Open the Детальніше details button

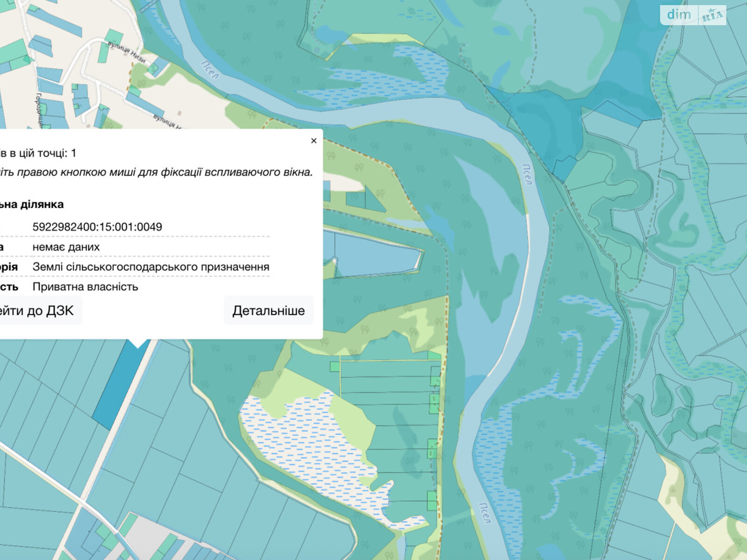coord(268,311)
